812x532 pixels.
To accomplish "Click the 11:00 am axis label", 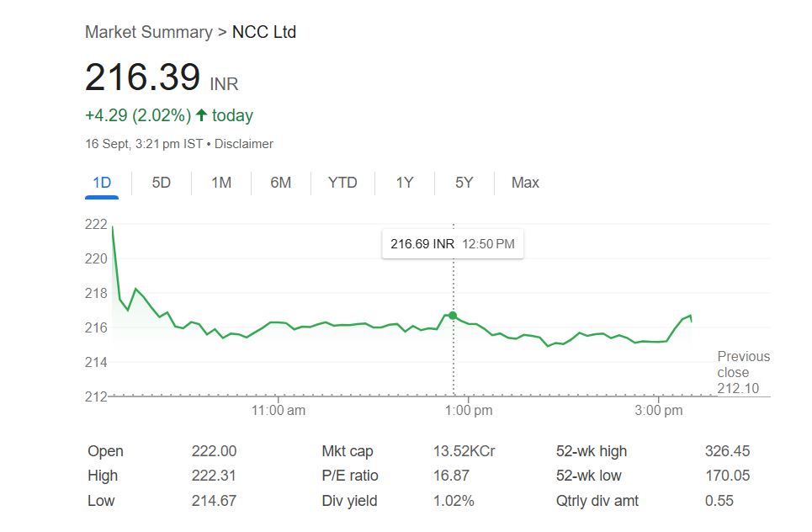I will [279, 411].
